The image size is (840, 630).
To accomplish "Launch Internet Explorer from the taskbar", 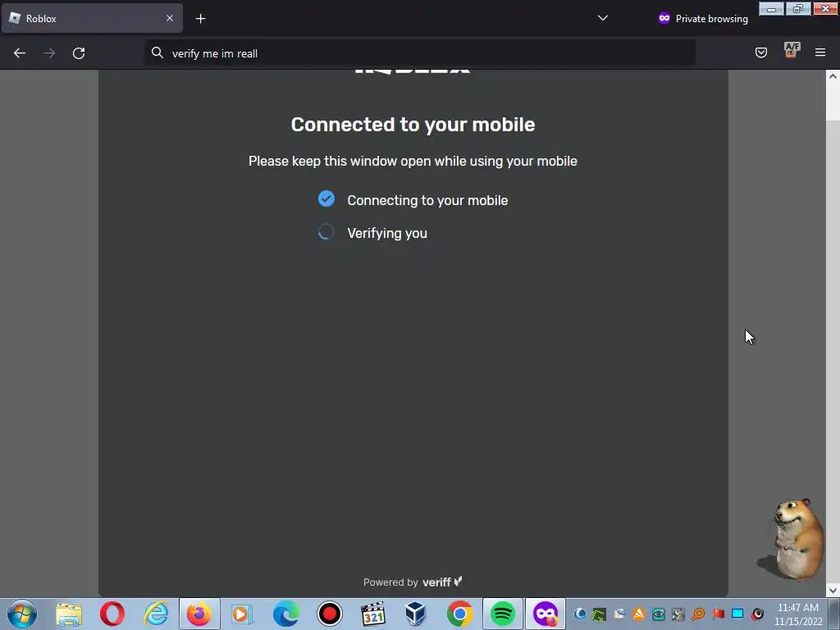I will point(156,614).
